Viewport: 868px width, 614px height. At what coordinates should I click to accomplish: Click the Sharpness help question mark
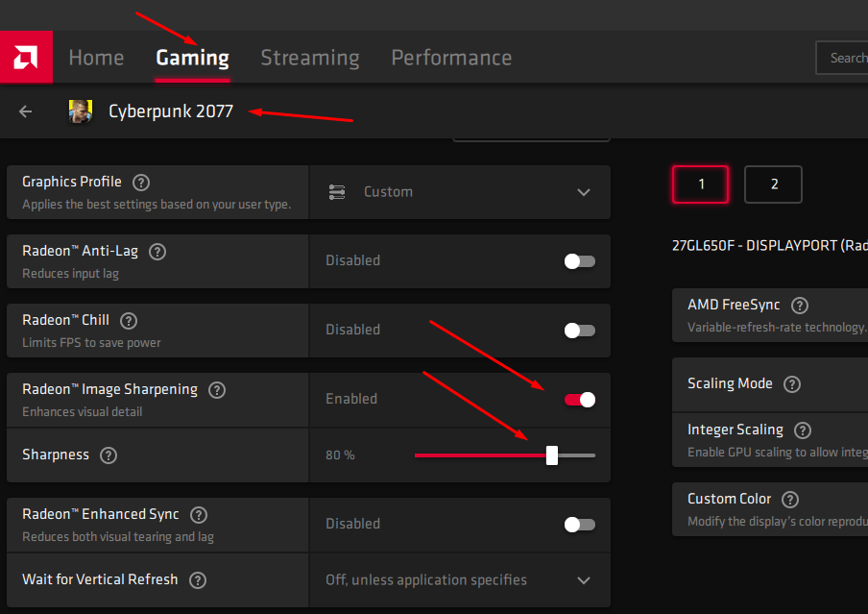click(108, 455)
